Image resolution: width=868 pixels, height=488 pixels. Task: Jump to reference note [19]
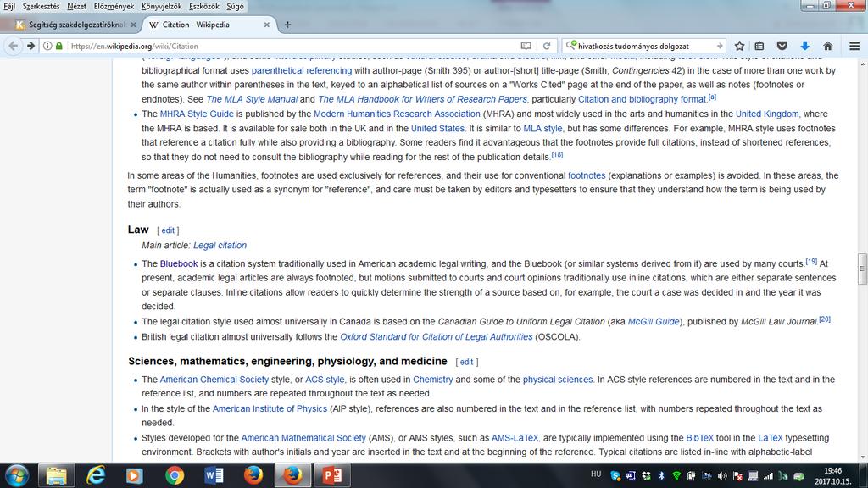811,261
